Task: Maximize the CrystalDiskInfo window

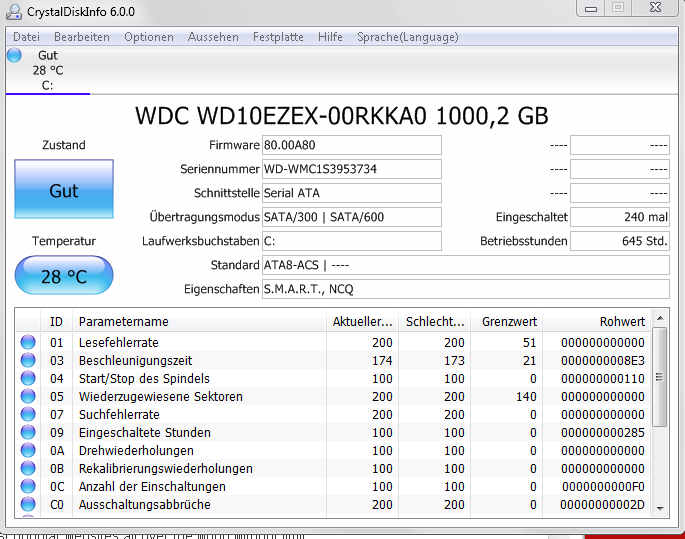Action: (618, 8)
